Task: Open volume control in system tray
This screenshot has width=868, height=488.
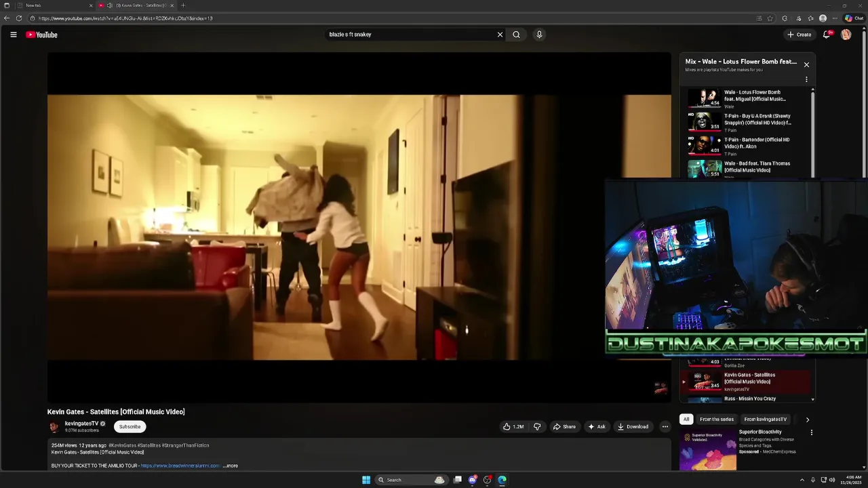Action: [x=832, y=480]
